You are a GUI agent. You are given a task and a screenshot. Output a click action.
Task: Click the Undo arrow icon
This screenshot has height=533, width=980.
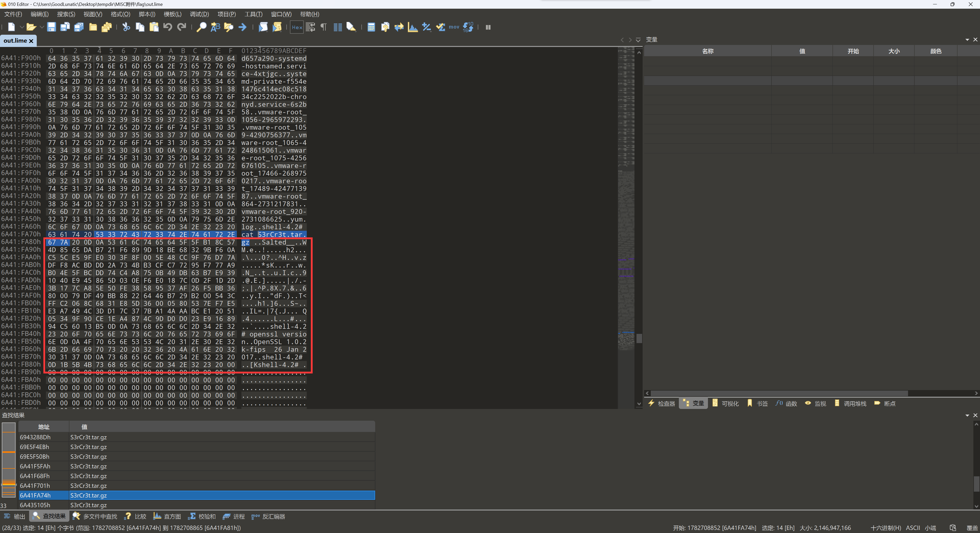coord(168,27)
